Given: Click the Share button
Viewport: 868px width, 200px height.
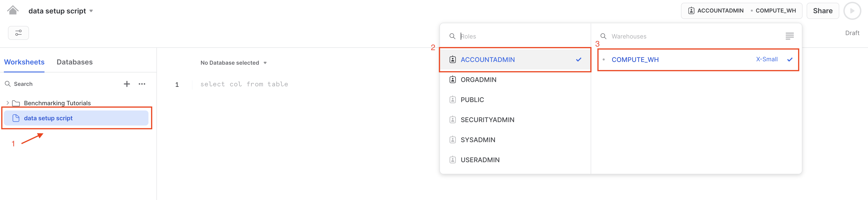Looking at the screenshot, I should [823, 10].
